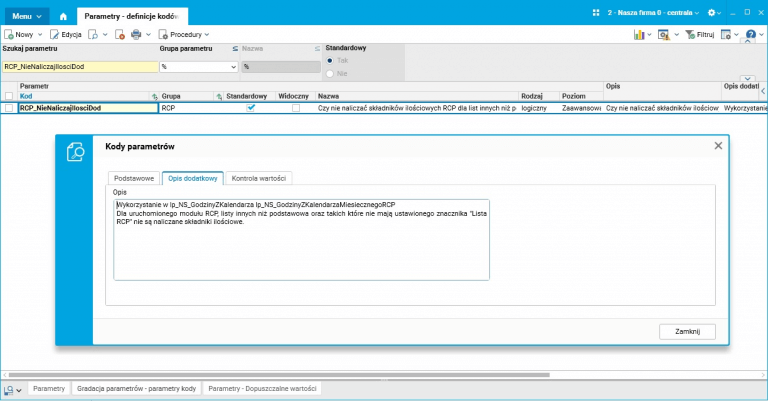Viewport: 768px width, 401px height.
Task: Click the window settings warning icon
Action: coord(664,35)
